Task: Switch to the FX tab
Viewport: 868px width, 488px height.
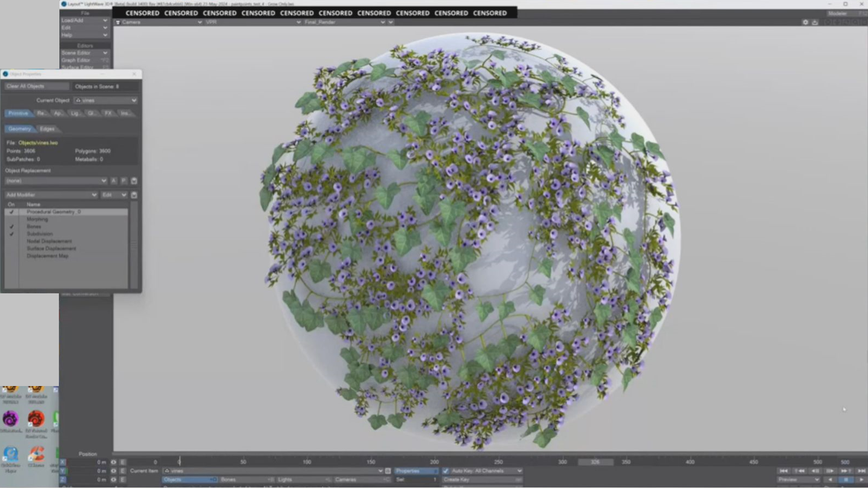Action: click(x=108, y=113)
